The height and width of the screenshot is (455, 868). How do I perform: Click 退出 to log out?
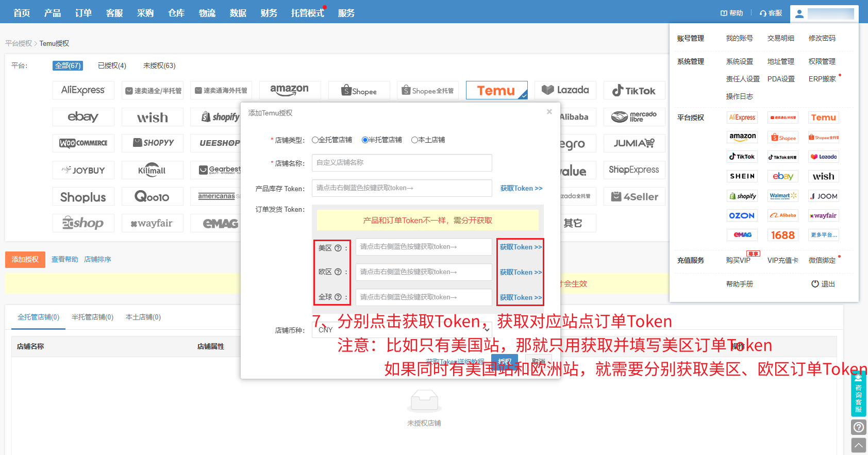tap(824, 284)
